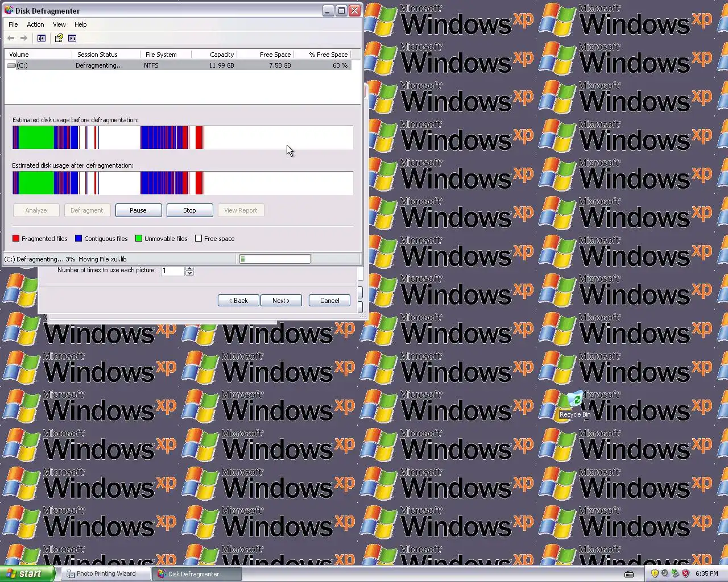728x582 pixels.
Task: Switch to Photo Printing Wizard taskbar button
Action: pyautogui.click(x=106, y=573)
